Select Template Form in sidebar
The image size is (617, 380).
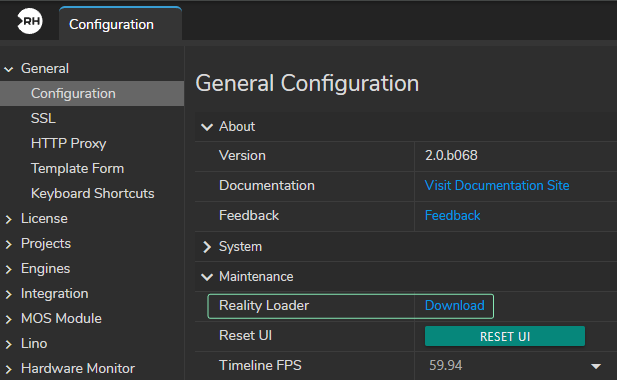click(x=78, y=168)
